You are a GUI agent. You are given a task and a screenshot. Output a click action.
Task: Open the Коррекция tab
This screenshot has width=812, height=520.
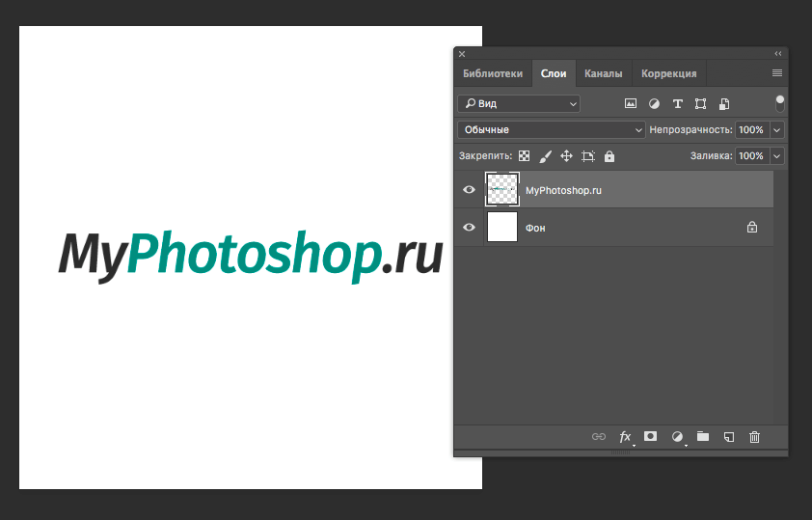(669, 73)
